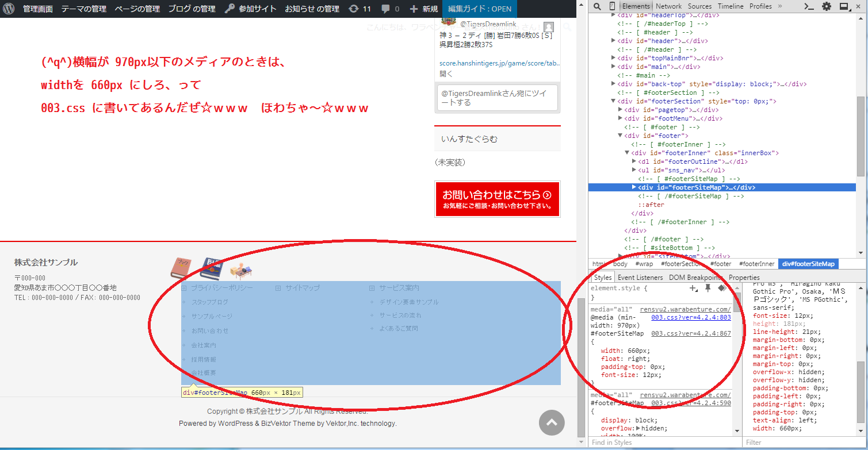
Task: Expand the div id="header" node
Action: coord(613,41)
